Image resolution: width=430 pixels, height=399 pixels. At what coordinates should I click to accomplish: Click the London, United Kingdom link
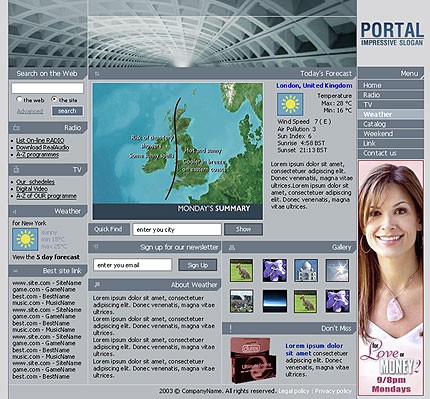click(x=314, y=86)
